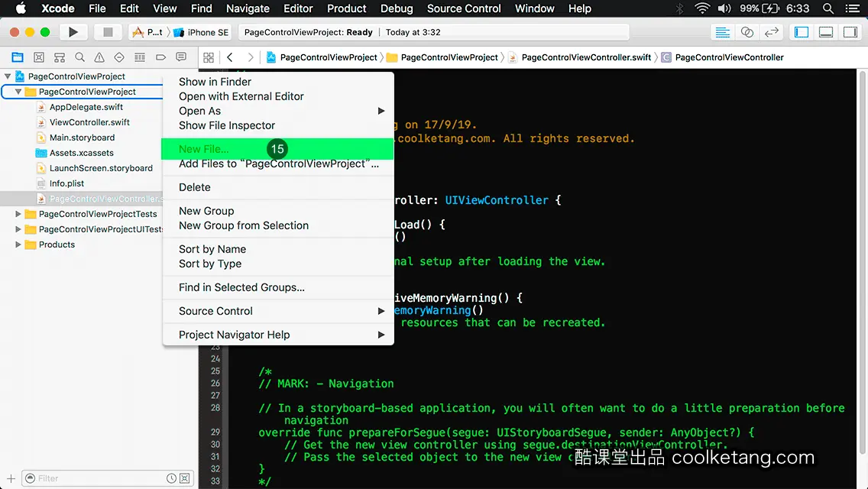Open the Open As submenu
Screen dimensions: 868x489
click(x=278, y=111)
